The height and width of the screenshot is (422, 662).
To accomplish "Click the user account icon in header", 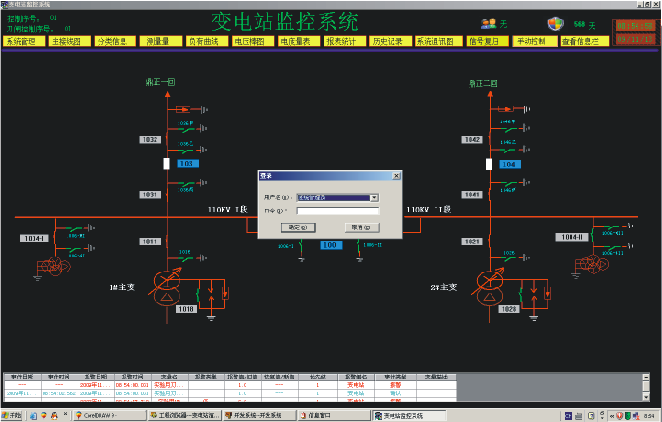I will [489, 23].
